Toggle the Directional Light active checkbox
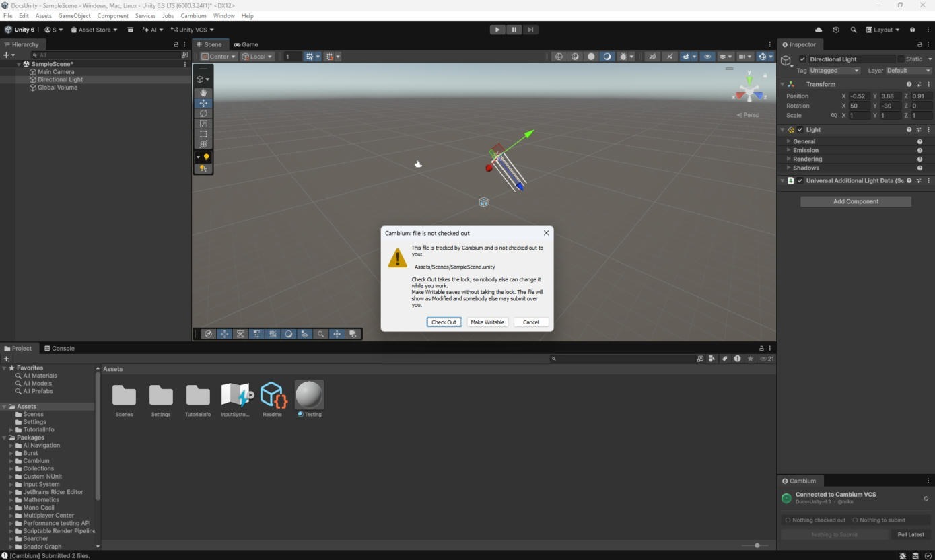 click(802, 59)
